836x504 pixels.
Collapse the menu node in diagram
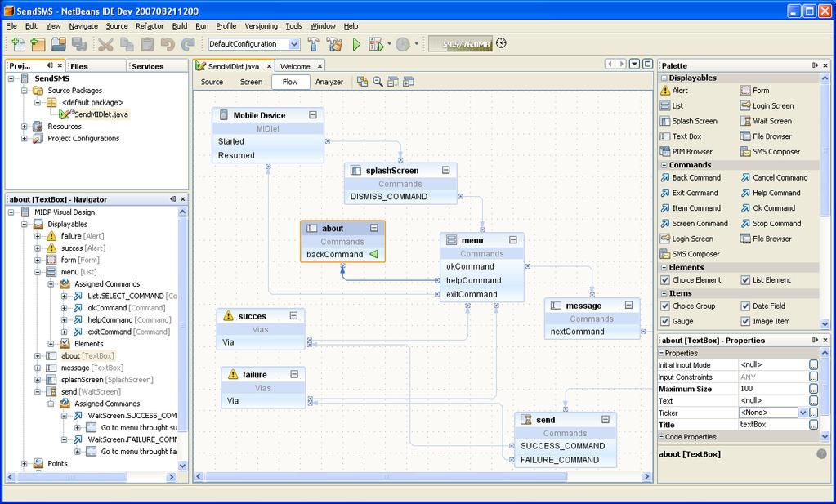(513, 240)
